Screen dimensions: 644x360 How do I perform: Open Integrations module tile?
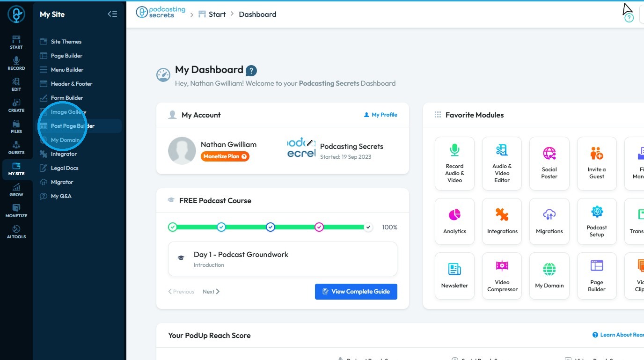coord(502,221)
